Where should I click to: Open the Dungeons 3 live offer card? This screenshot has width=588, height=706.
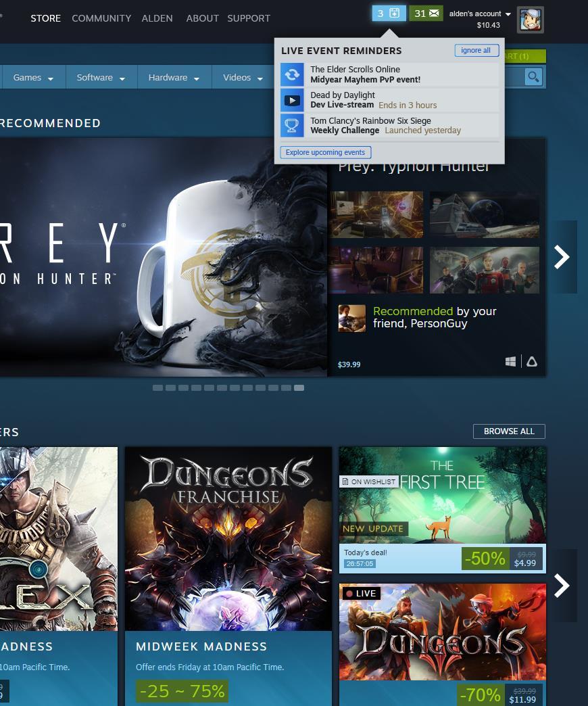pyautogui.click(x=443, y=644)
